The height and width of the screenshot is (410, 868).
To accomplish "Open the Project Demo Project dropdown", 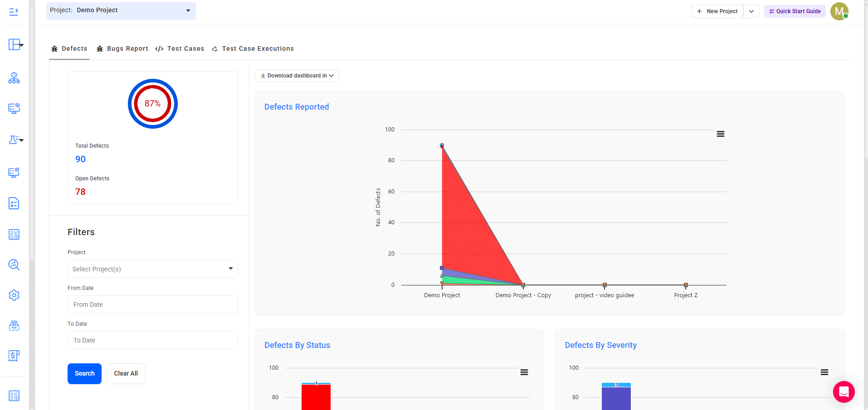I will 121,10.
